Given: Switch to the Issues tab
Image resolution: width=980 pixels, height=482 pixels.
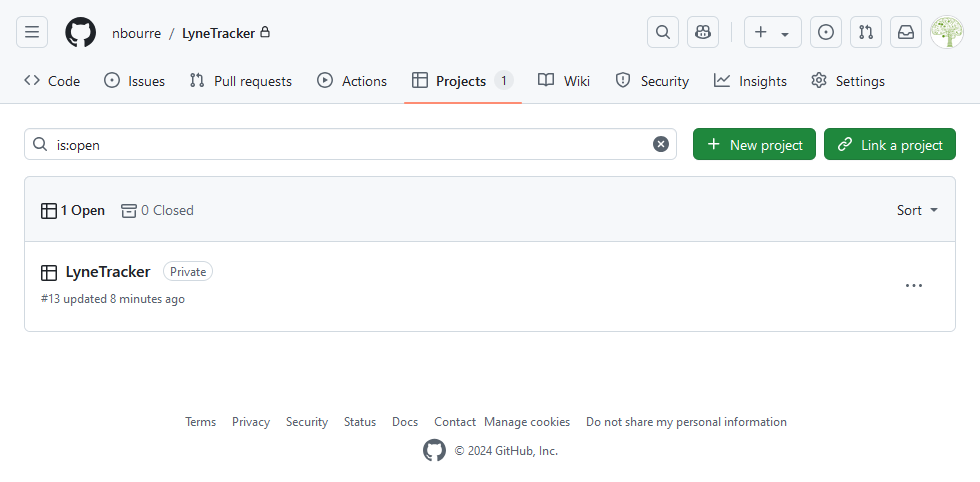Looking at the screenshot, I should point(134,81).
